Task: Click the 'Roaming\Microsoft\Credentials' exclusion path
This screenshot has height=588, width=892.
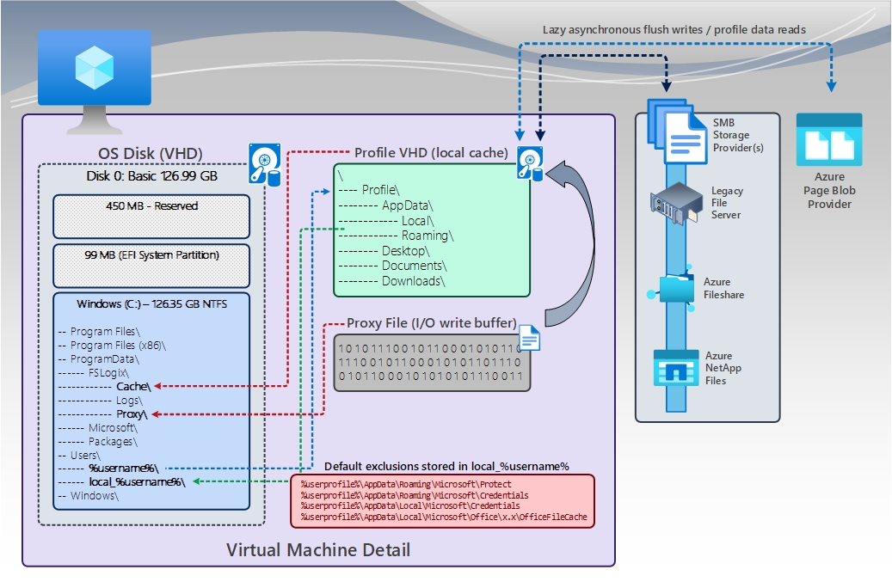Action: pyautogui.click(x=415, y=495)
